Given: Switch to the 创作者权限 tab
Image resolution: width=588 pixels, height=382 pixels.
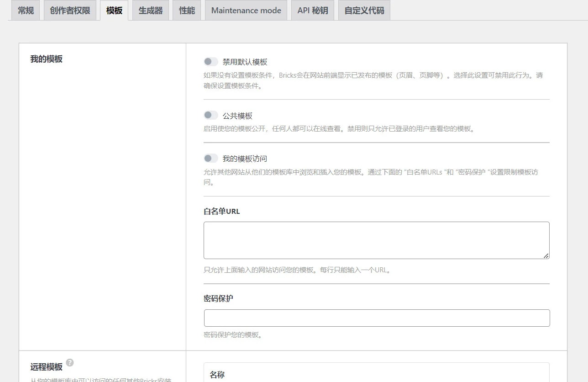Looking at the screenshot, I should point(70,11).
